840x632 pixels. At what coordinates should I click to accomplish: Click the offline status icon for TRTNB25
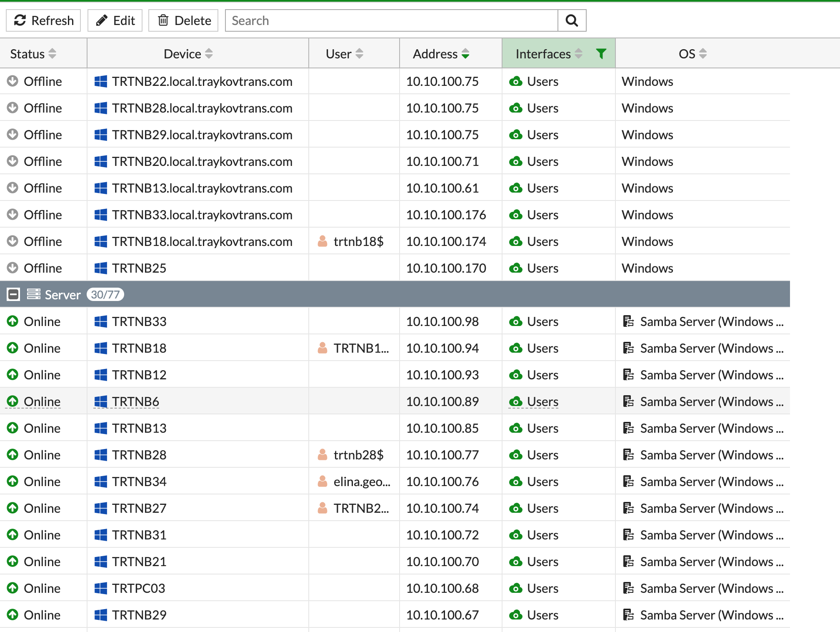tap(12, 268)
